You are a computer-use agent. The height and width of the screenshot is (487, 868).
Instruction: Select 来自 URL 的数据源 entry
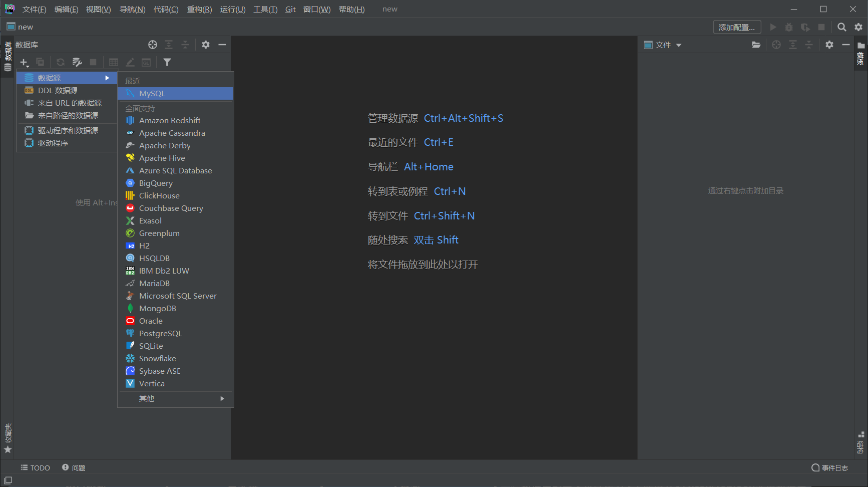click(67, 103)
